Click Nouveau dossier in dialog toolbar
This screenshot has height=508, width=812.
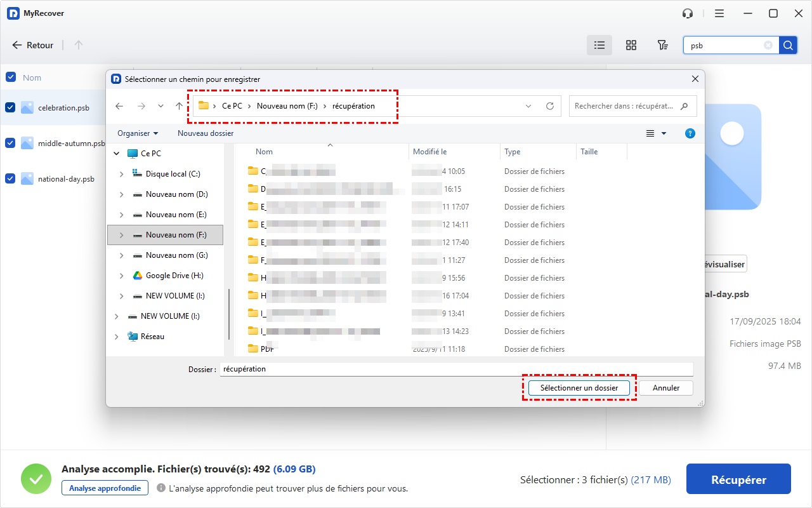[x=206, y=133]
